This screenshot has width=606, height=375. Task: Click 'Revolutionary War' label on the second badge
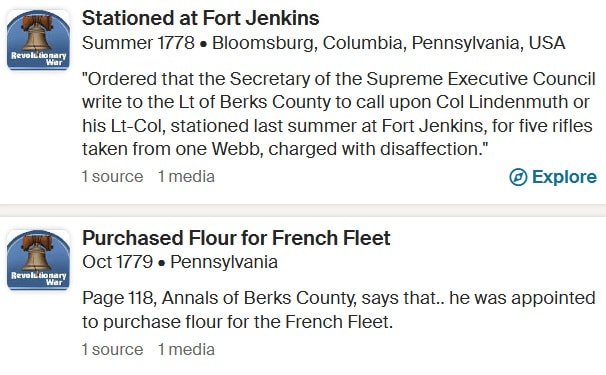tap(39, 278)
